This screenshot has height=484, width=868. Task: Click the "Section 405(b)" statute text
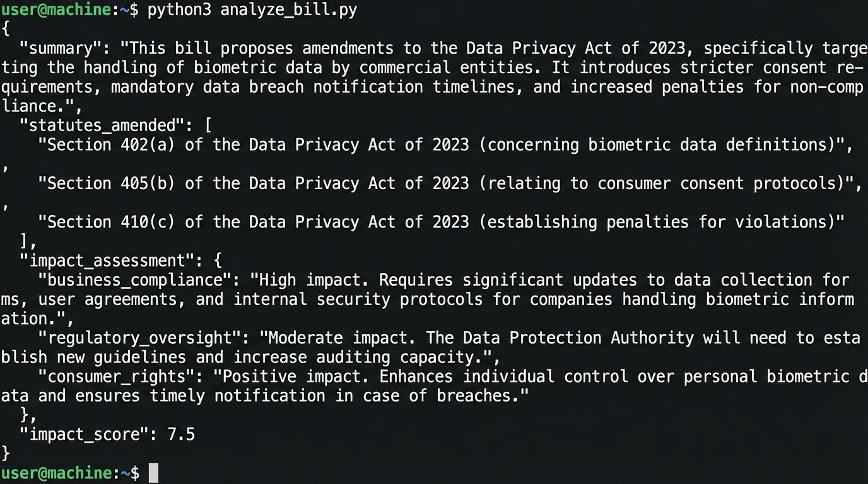[111, 183]
